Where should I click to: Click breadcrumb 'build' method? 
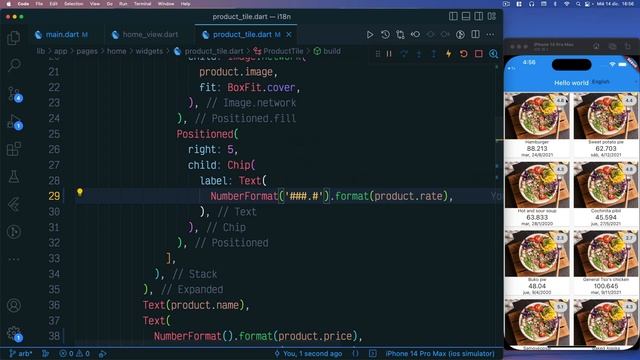click(x=327, y=51)
